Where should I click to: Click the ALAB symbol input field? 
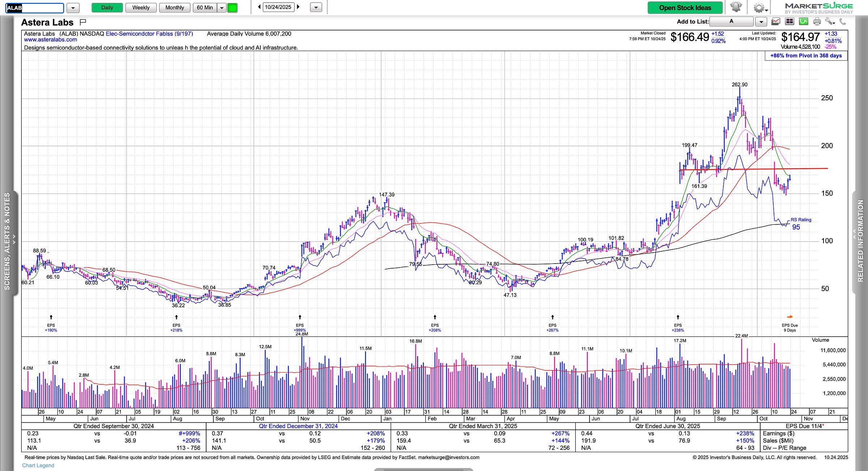[35, 8]
